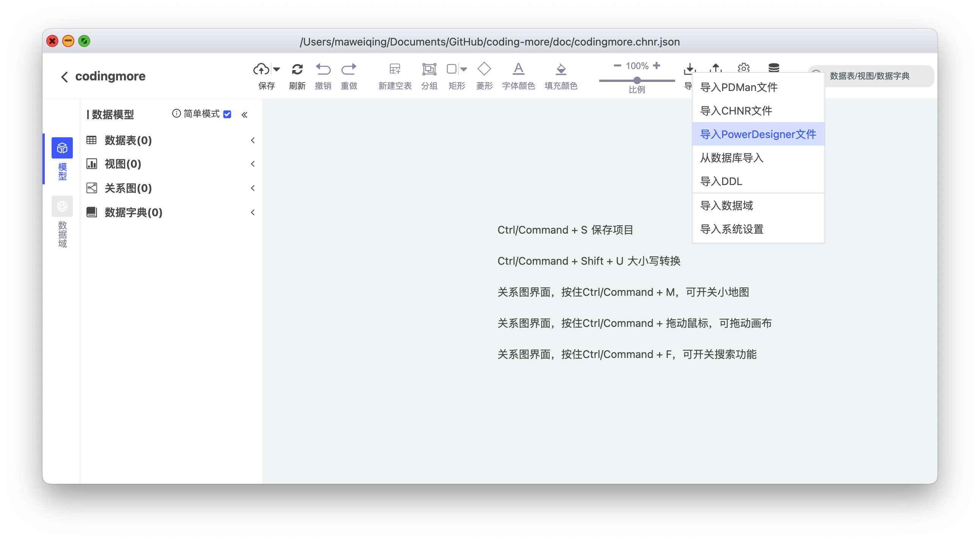Choose 导入DDL from the import menu
Image resolution: width=980 pixels, height=540 pixels.
(721, 181)
